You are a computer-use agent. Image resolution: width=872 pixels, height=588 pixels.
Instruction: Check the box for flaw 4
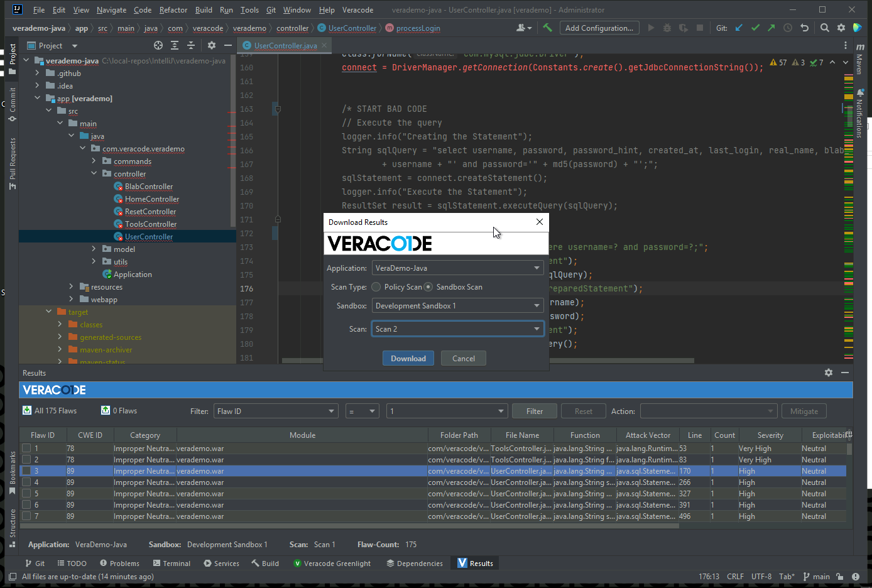click(26, 482)
